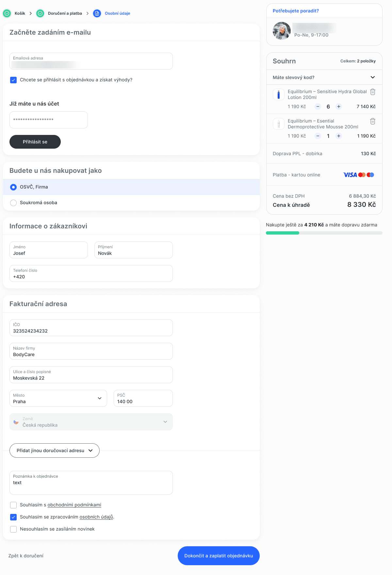
Task: Click the IČO input field
Action: (x=91, y=328)
